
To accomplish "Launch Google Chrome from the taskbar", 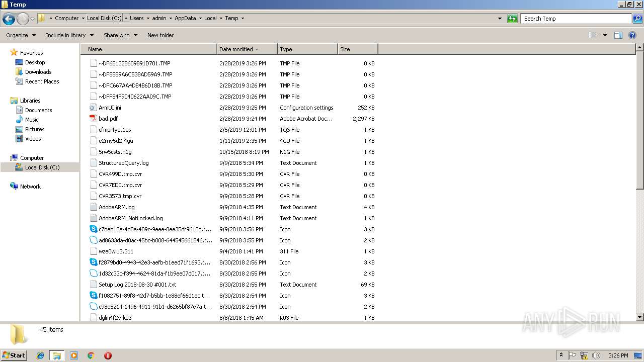I will 91,355.
